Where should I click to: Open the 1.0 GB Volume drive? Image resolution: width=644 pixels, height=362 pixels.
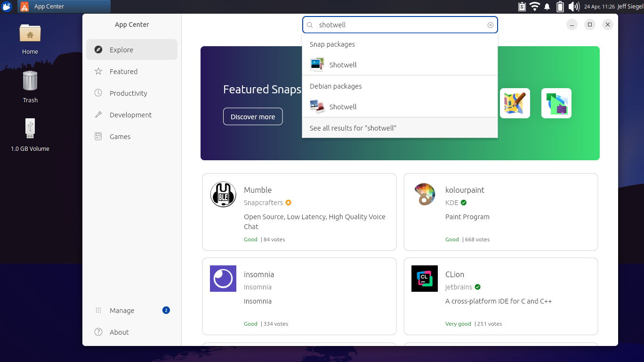point(30,135)
